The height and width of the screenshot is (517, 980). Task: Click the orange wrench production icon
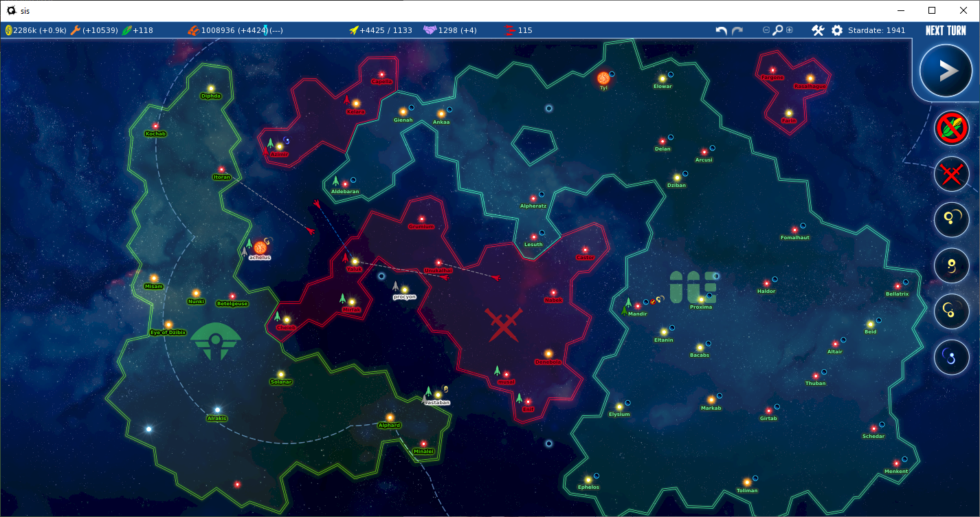(x=76, y=30)
